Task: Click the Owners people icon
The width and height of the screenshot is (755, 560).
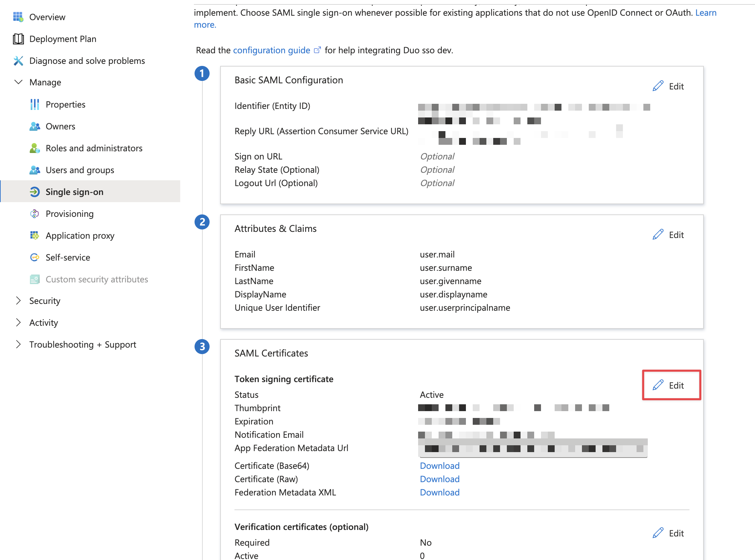Action: [x=34, y=126]
